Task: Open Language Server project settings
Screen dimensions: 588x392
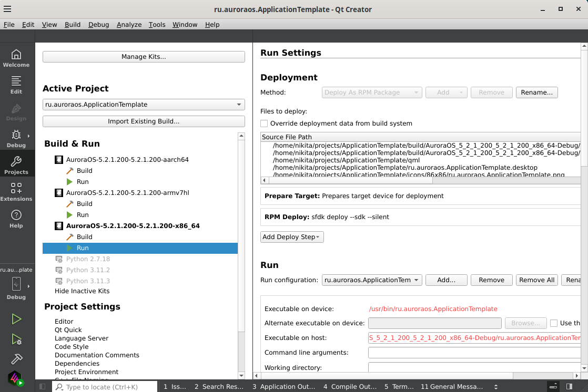Action: 82,338
